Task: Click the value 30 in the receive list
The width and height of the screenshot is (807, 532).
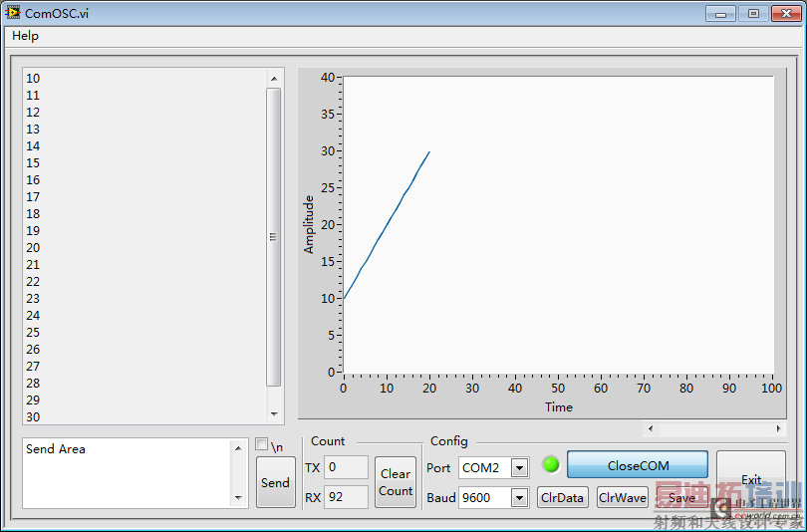Action: pos(33,416)
